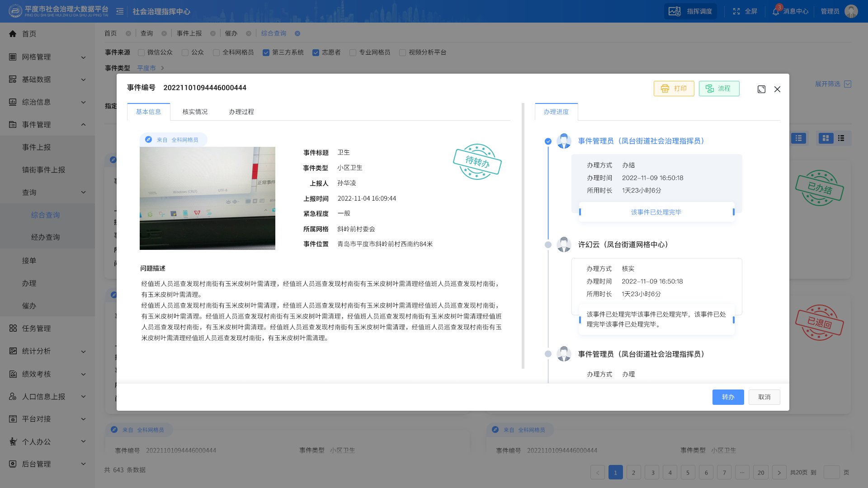The height and width of the screenshot is (488, 868).
Task: Check the 公众 source checkbox
Action: (x=185, y=53)
